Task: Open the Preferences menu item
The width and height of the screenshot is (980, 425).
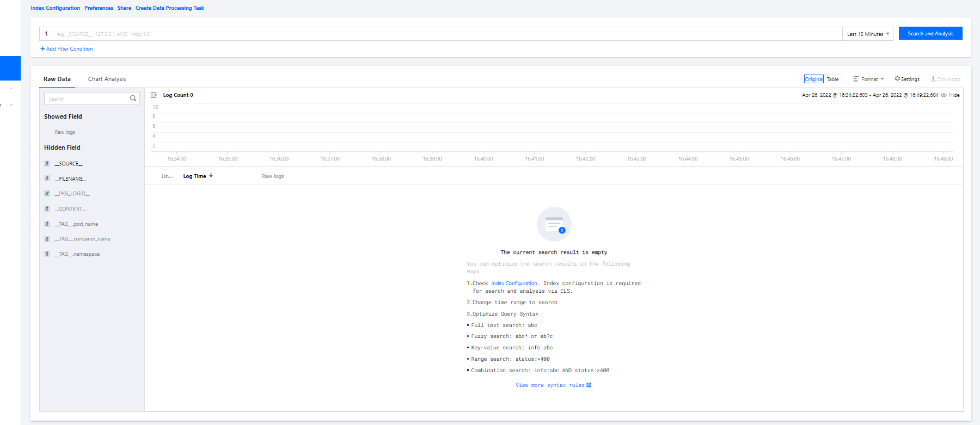Action: 99,8
